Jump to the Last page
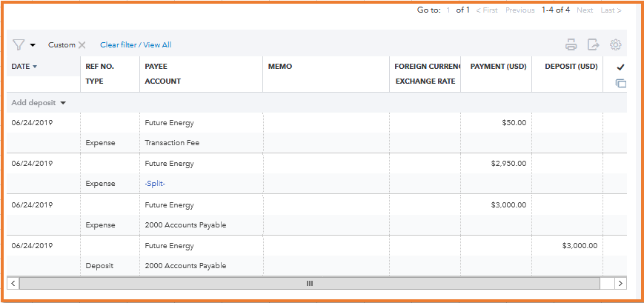Viewport: 644px width, 303px height. click(611, 10)
